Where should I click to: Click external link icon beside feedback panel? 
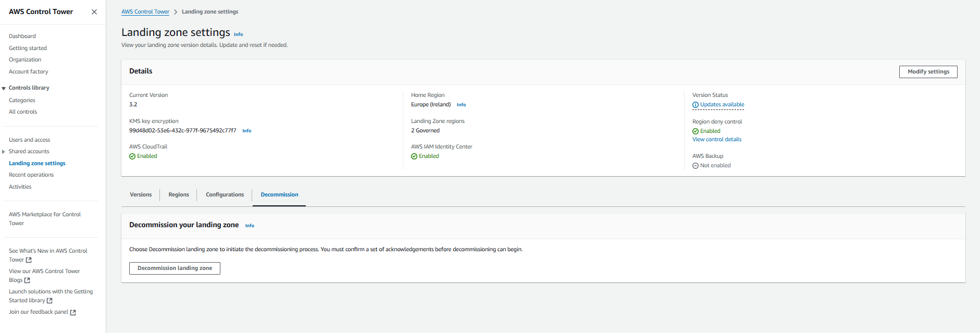(73, 313)
